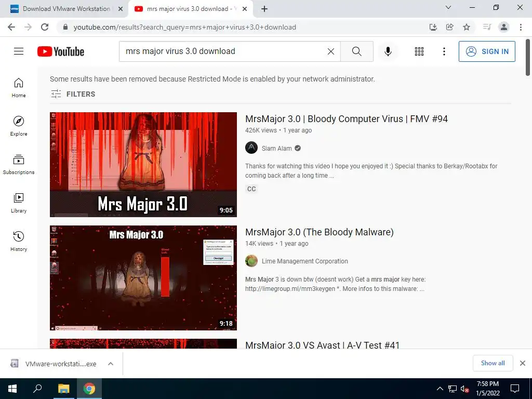Close the YouTube search results tab

pyautogui.click(x=245, y=9)
